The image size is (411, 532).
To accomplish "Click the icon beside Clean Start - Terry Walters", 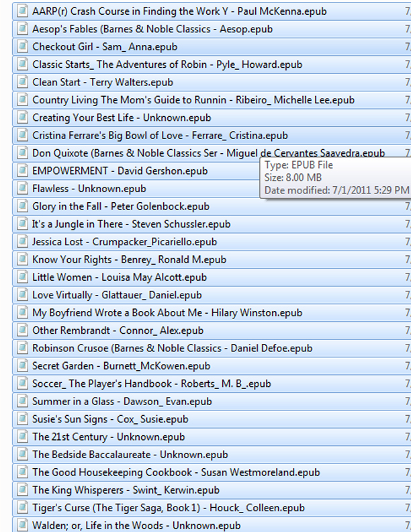I will pyautogui.click(x=22, y=82).
